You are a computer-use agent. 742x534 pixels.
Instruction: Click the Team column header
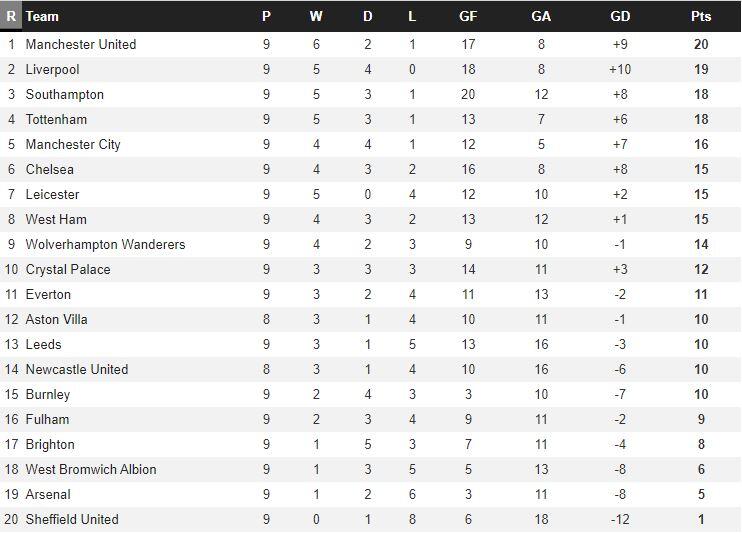pyautogui.click(x=42, y=16)
